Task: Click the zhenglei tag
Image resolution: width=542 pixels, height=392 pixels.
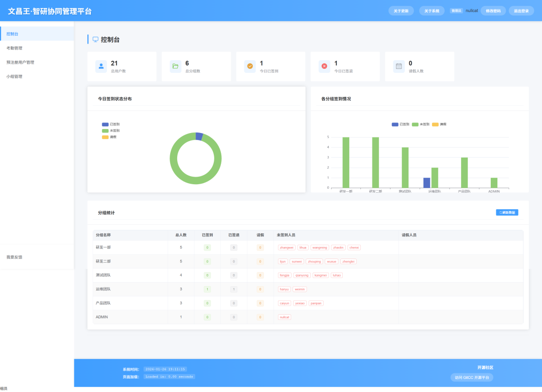Action: pos(348,262)
